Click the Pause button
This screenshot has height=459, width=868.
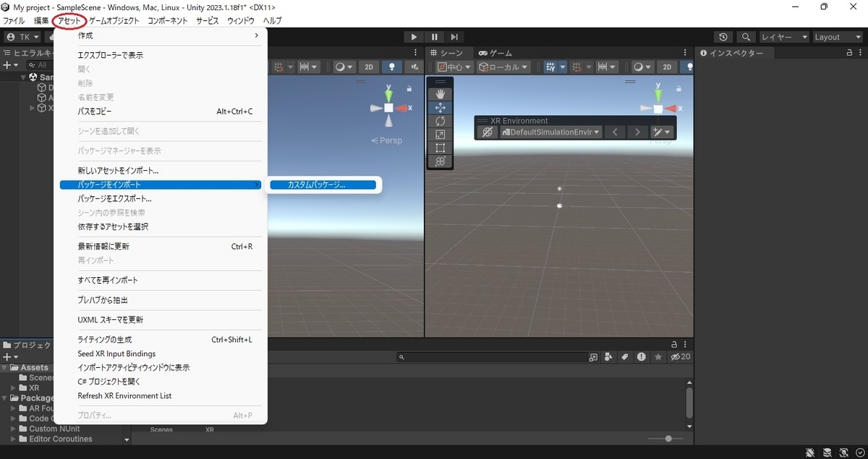click(x=434, y=36)
